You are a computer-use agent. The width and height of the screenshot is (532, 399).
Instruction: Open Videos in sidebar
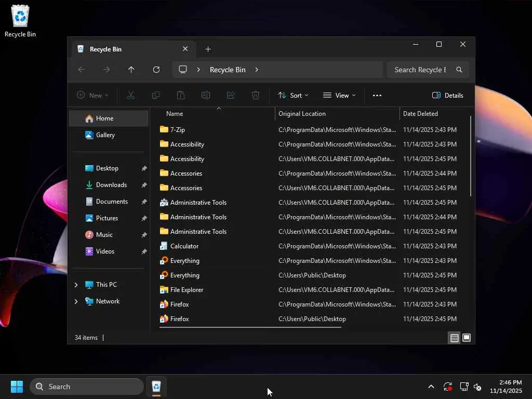pyautogui.click(x=109, y=251)
